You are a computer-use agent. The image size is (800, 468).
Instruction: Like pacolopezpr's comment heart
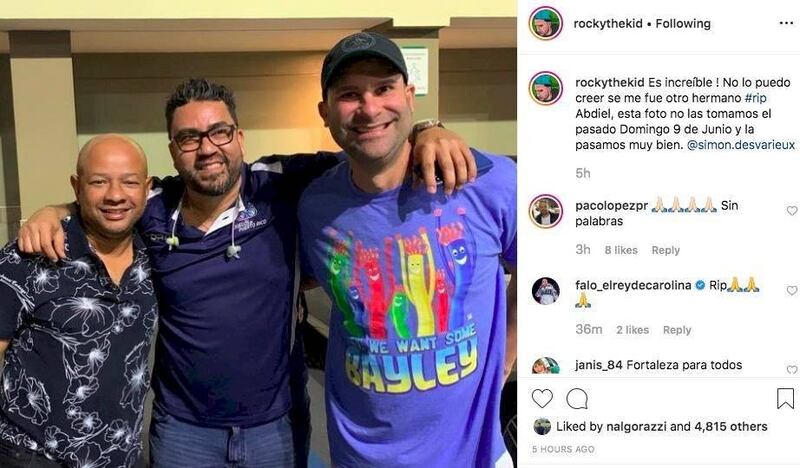coord(792,210)
